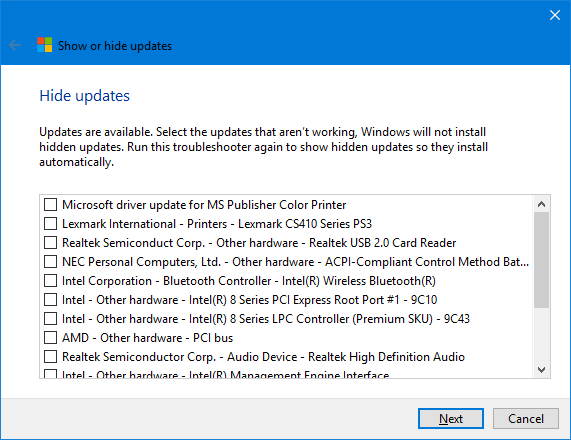Viewport: 571px width, 440px height.
Task: Check Intel Management Engine Interface update
Action: click(x=50, y=374)
